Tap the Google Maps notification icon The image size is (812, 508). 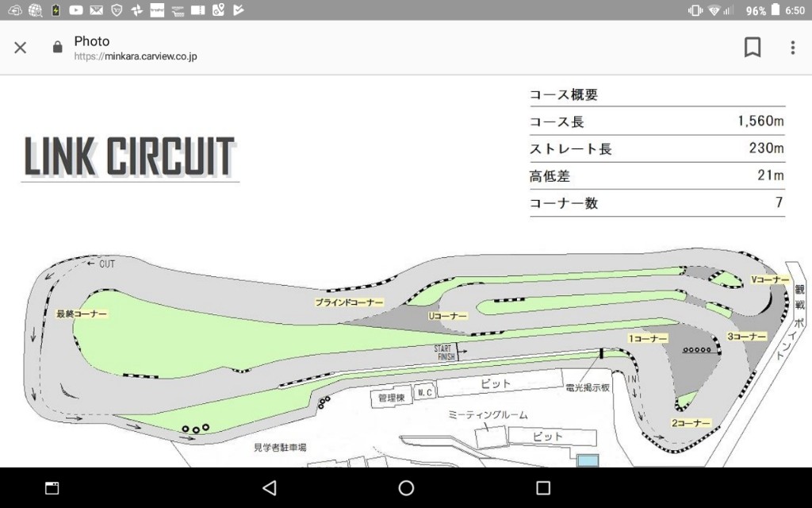218,10
